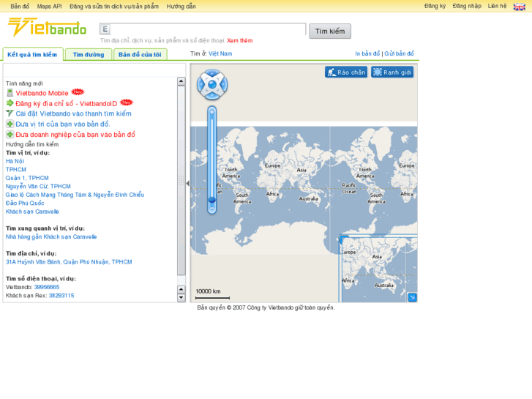
Task: Click the Vietbando logo
Action: (47, 27)
